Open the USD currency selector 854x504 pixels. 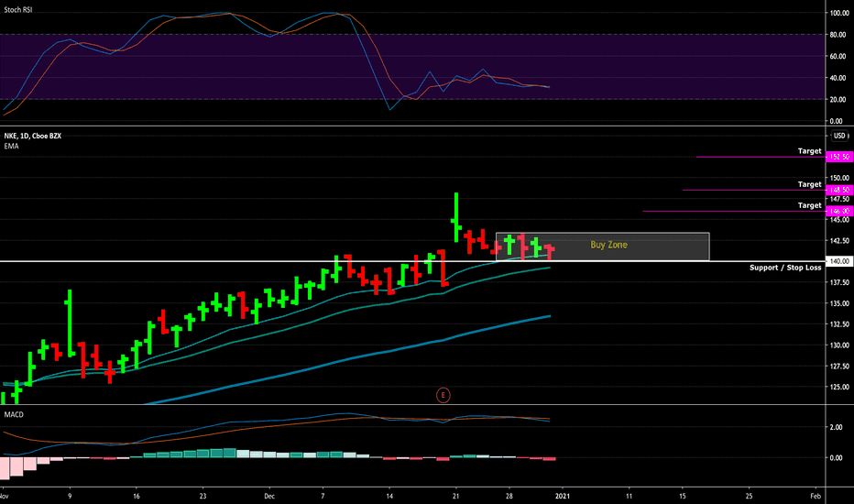[x=839, y=136]
